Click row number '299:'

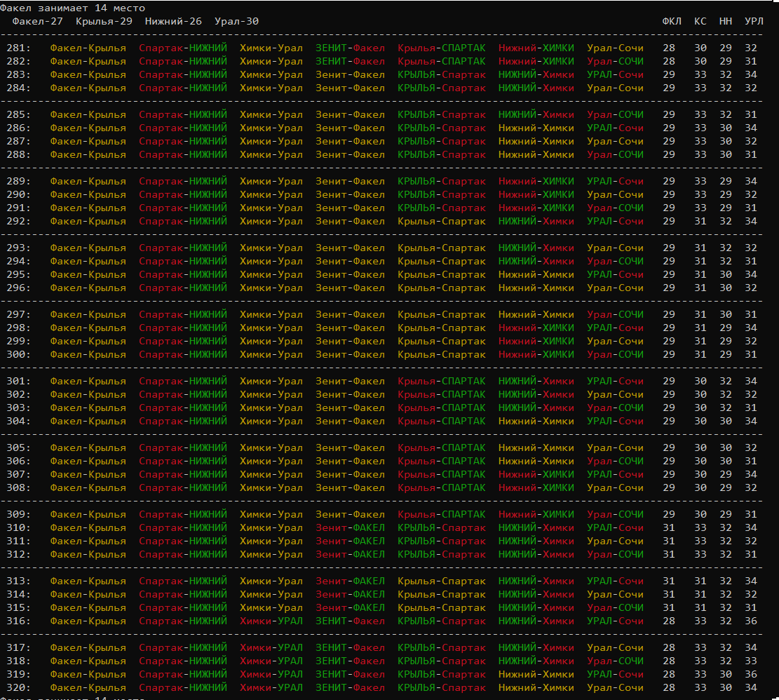pyautogui.click(x=19, y=342)
